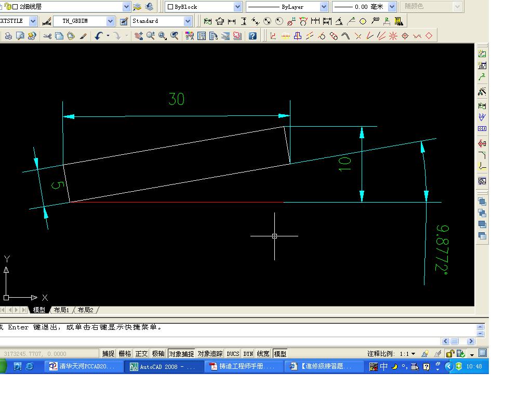Click the 中 IME language indicator
This screenshot has width=532, height=399.
point(384,366)
